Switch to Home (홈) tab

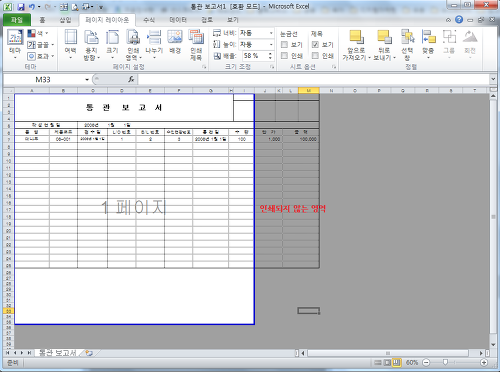pos(42,20)
